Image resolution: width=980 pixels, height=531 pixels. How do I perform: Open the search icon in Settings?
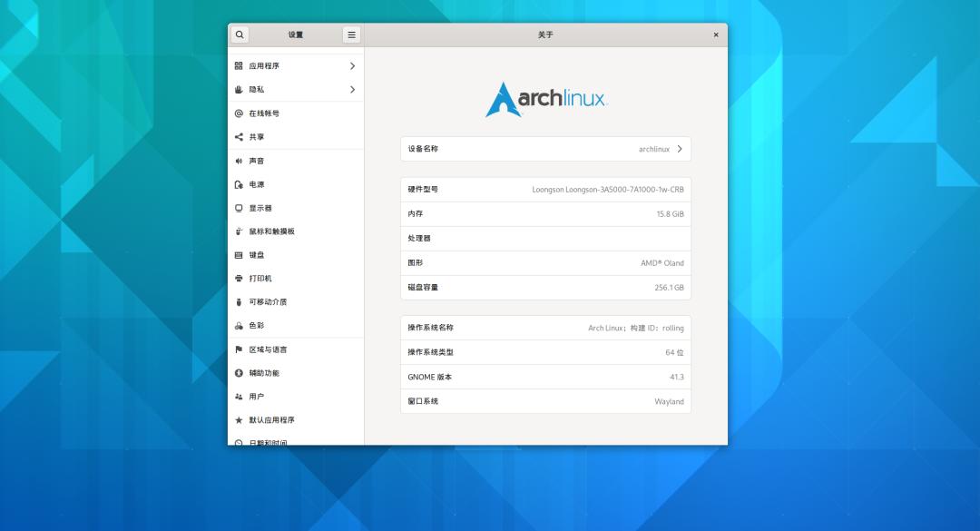point(239,34)
